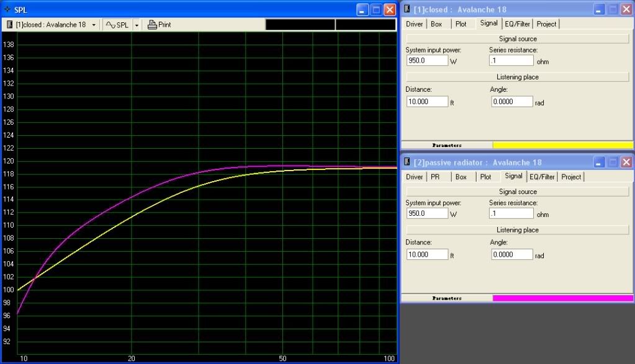635x364 pixels.
Task: Click the second black readout box in the SPL toolbar
Action: pos(365,25)
